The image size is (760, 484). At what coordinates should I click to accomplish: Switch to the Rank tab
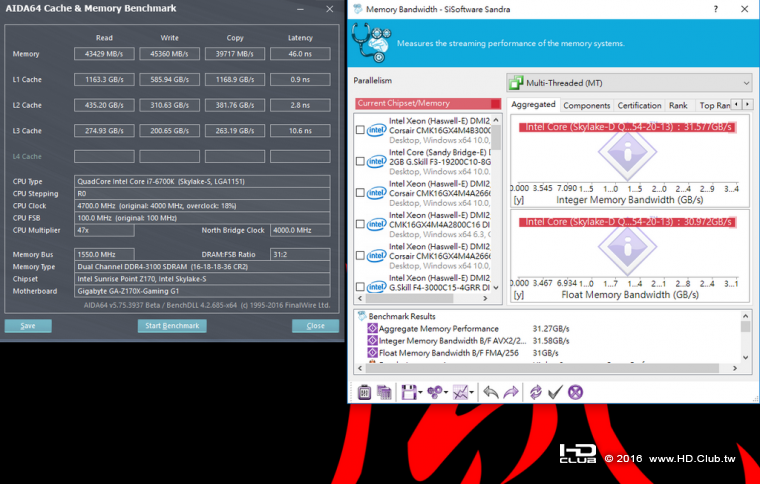click(x=678, y=105)
